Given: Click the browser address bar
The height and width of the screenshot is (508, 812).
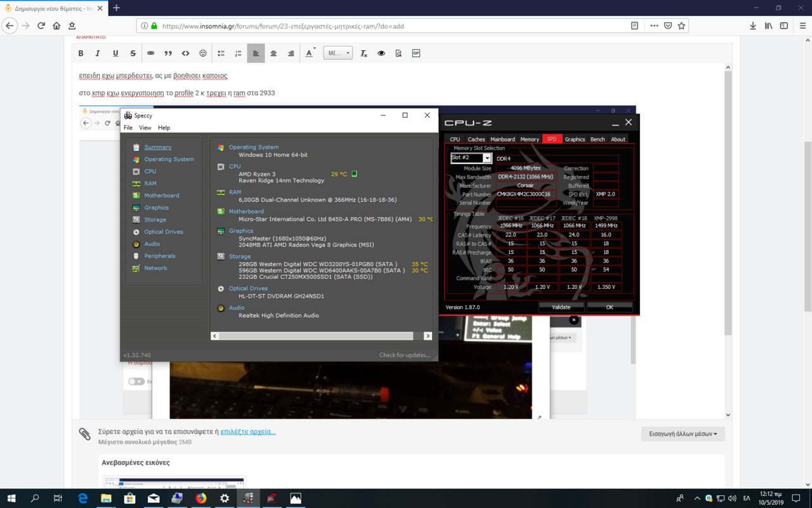Looking at the screenshot, I should (x=393, y=26).
